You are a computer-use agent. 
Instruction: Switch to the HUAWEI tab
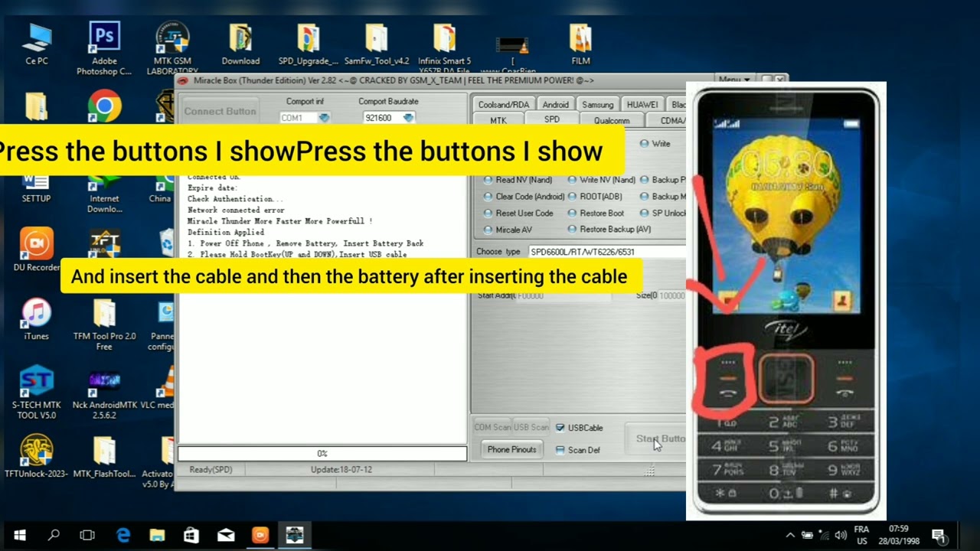[x=642, y=105]
